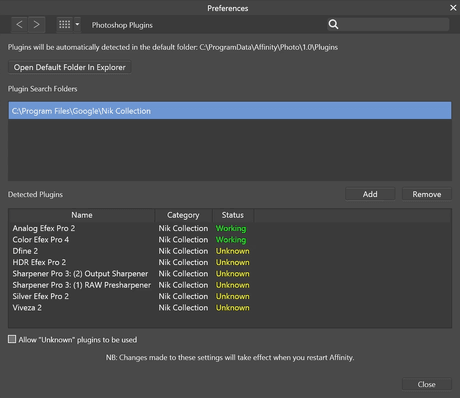Click the Name column header
This screenshot has height=398, width=460.
click(82, 215)
